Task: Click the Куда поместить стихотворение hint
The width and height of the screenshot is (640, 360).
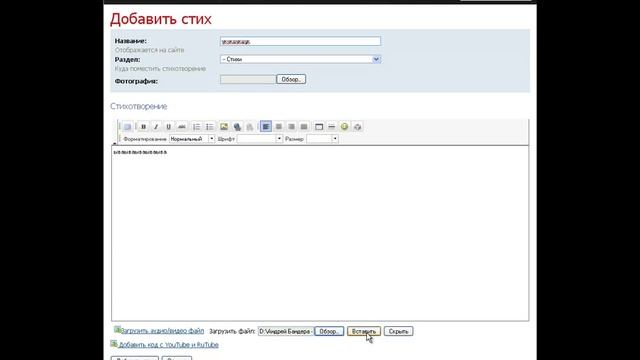Action: coord(160,69)
